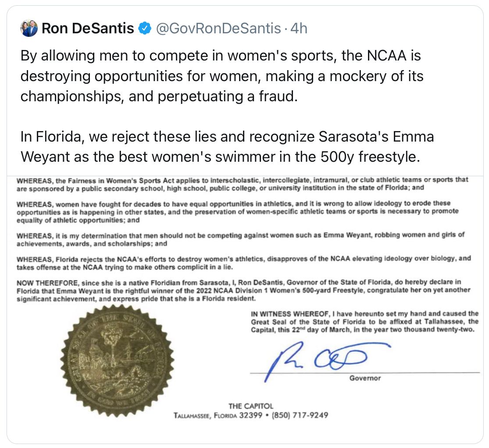The image size is (489, 448).
Task: Click the paragraph on ideology over biology
Action: click(x=243, y=263)
